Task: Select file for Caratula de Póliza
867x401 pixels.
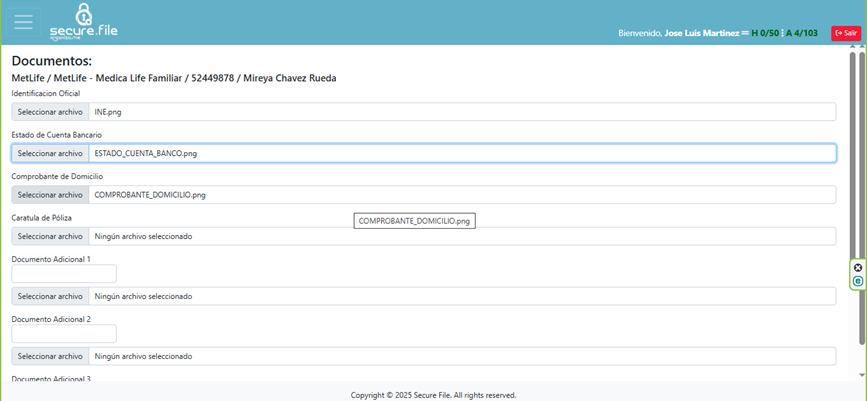Action: tap(50, 236)
